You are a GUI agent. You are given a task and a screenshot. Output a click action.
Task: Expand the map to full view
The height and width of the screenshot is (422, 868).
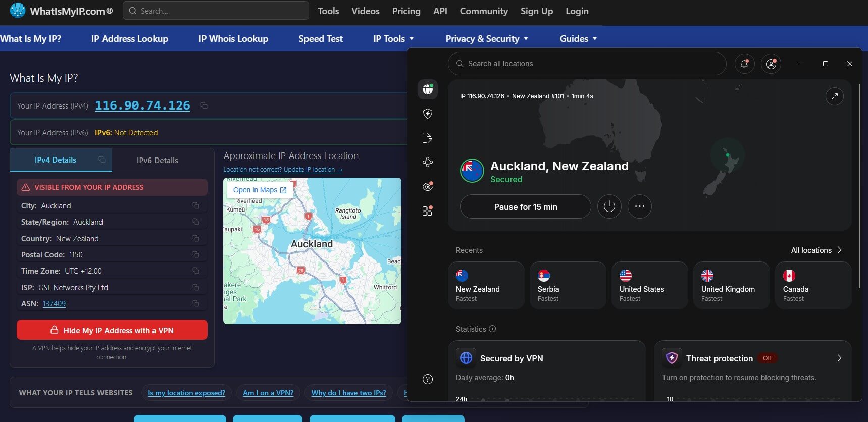point(835,96)
